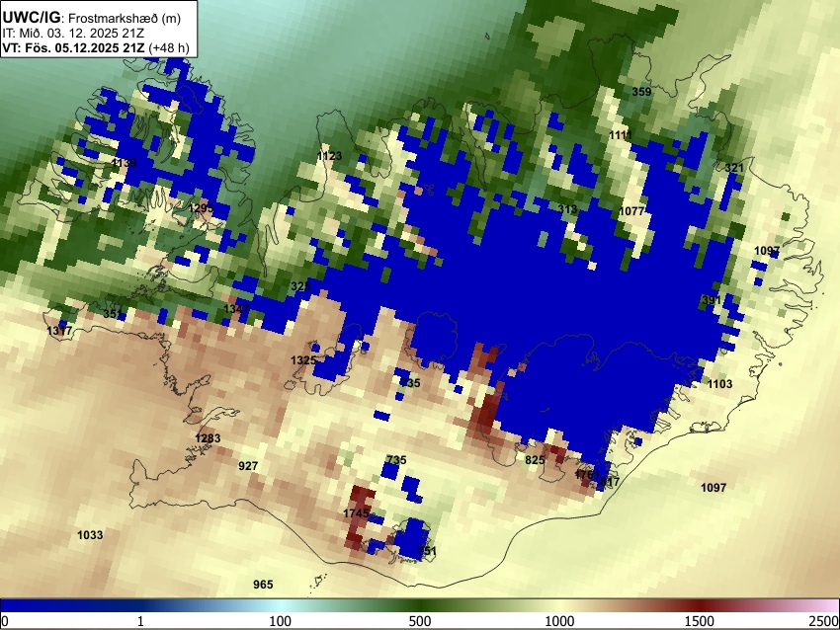
Task: Click the 1139 value label in the Westfjords
Action: 125,162
